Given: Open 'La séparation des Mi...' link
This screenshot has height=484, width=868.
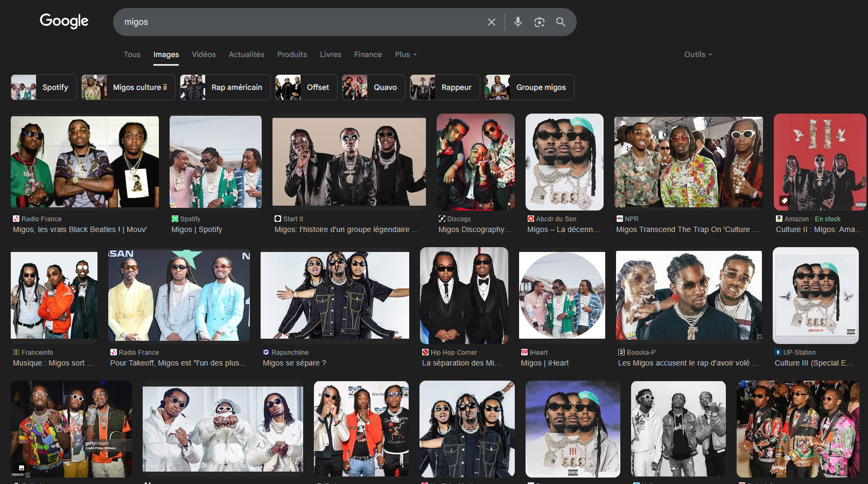Looking at the screenshot, I should (x=461, y=363).
